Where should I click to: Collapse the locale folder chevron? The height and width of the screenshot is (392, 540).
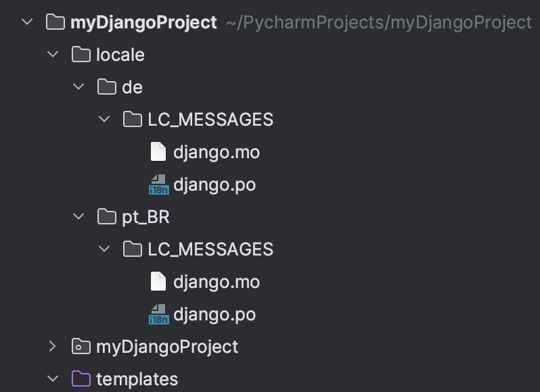point(53,54)
